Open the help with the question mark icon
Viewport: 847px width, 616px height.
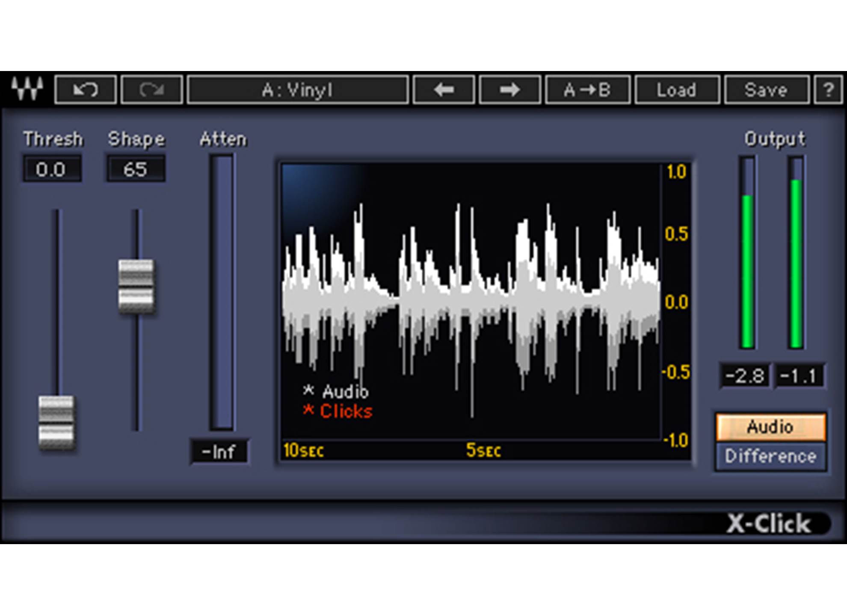click(x=829, y=89)
